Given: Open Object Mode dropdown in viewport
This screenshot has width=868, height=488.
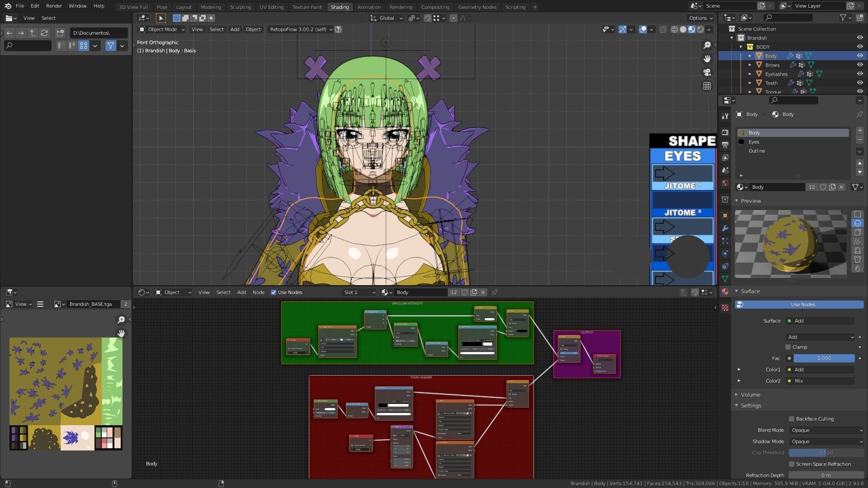Looking at the screenshot, I should (162, 29).
